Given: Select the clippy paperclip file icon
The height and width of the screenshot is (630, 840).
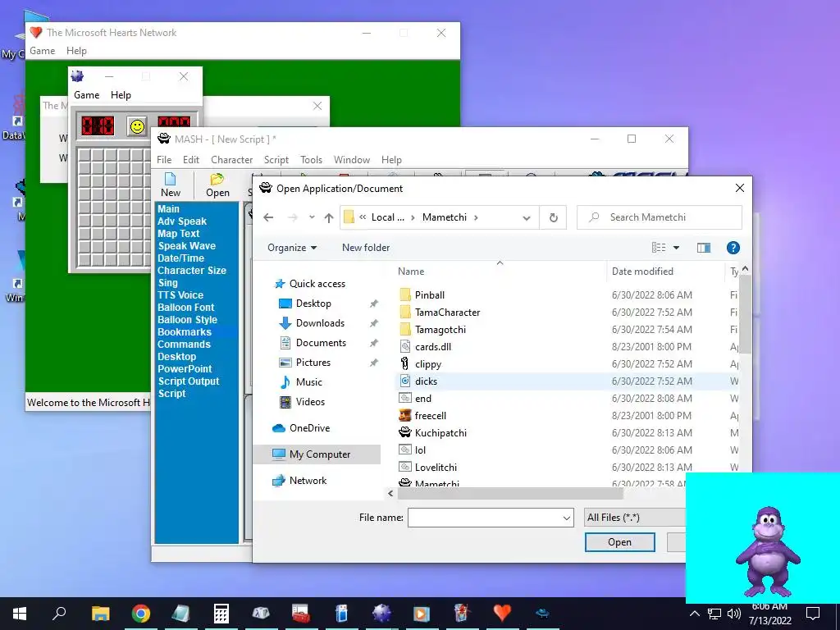Looking at the screenshot, I should (x=405, y=363).
